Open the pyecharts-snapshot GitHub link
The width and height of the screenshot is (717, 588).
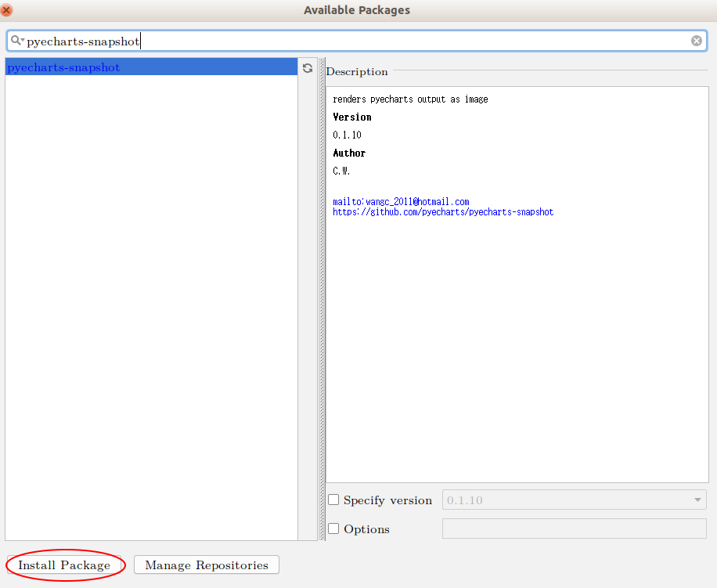(443, 212)
